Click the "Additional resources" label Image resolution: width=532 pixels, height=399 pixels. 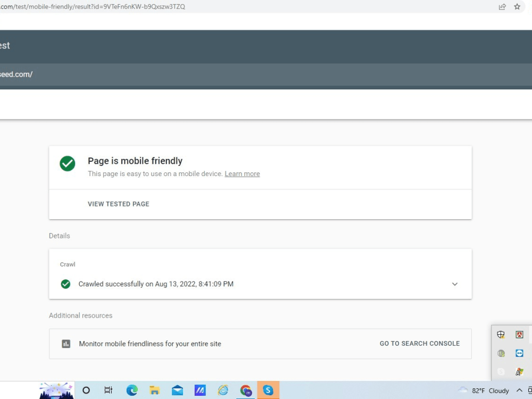(x=80, y=315)
